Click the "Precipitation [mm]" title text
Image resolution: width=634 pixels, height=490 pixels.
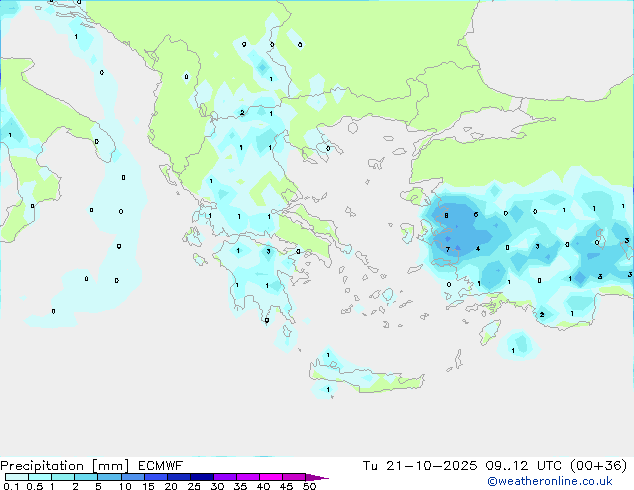click(x=64, y=466)
